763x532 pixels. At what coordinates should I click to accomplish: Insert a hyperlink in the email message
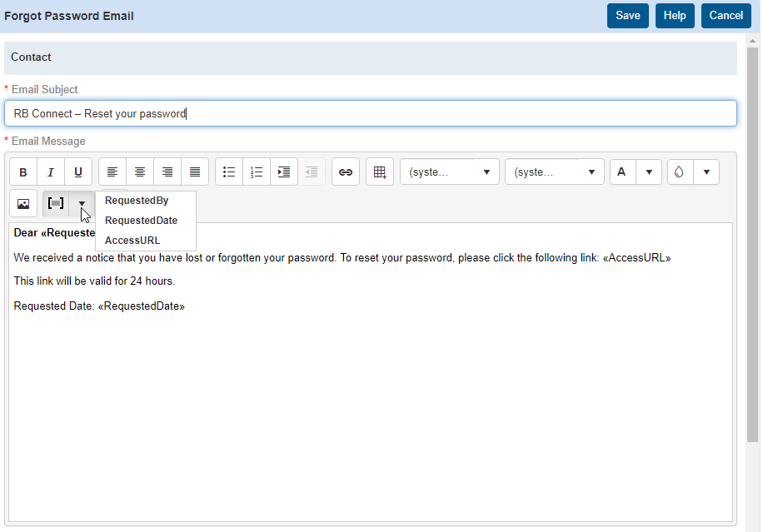coord(345,172)
